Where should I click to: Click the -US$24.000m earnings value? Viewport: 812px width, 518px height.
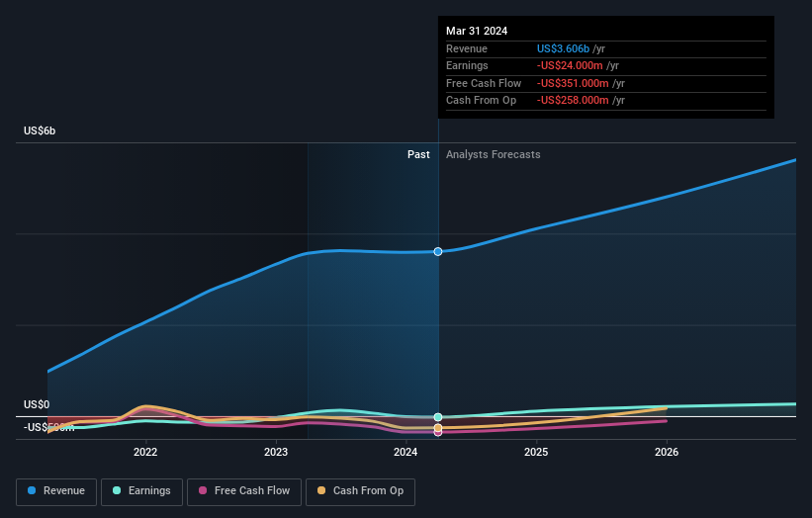coord(570,65)
